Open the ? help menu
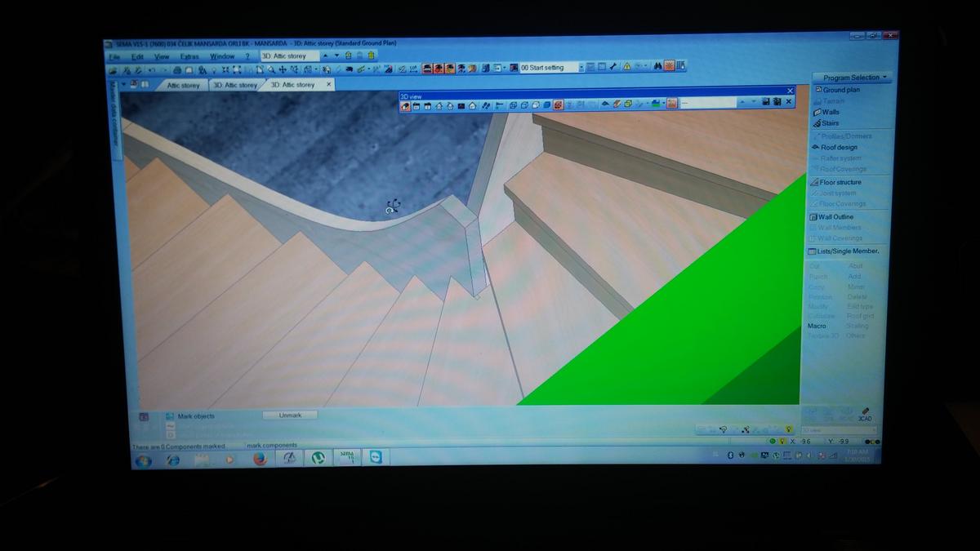 [247, 56]
